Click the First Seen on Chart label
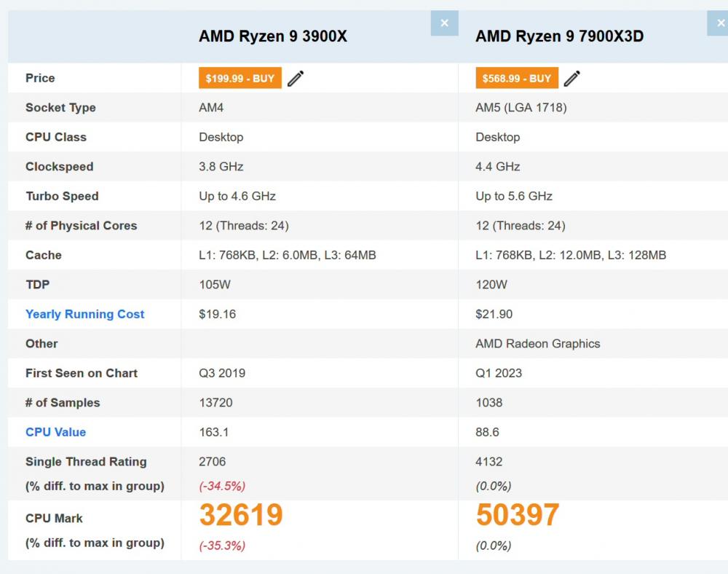The height and width of the screenshot is (574, 728). tap(82, 373)
